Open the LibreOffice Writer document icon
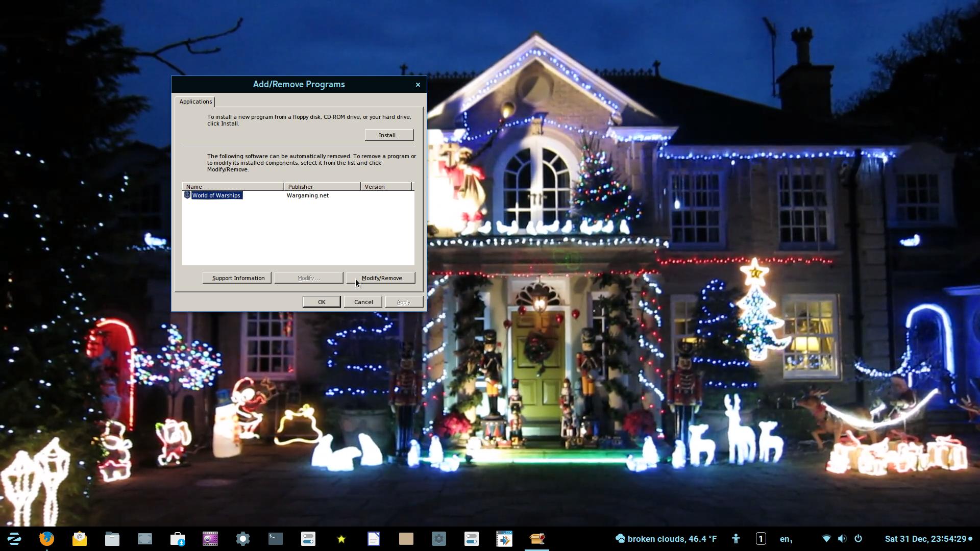 tap(374, 539)
